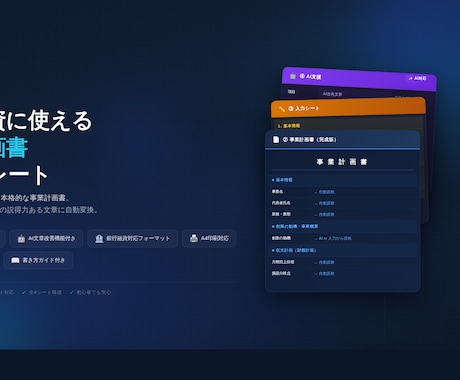
Task: Click printer icon in A4印刷対応 badge
Action: (194, 238)
